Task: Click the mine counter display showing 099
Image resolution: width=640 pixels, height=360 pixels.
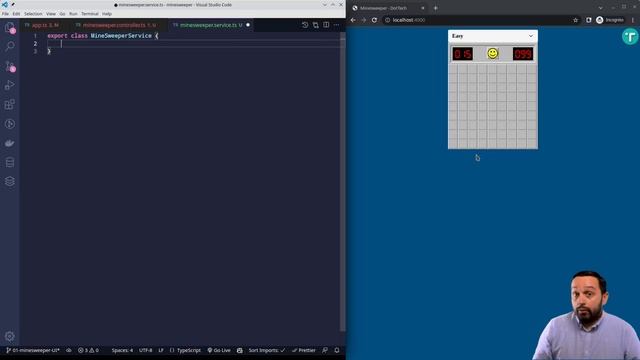Action: [x=523, y=54]
